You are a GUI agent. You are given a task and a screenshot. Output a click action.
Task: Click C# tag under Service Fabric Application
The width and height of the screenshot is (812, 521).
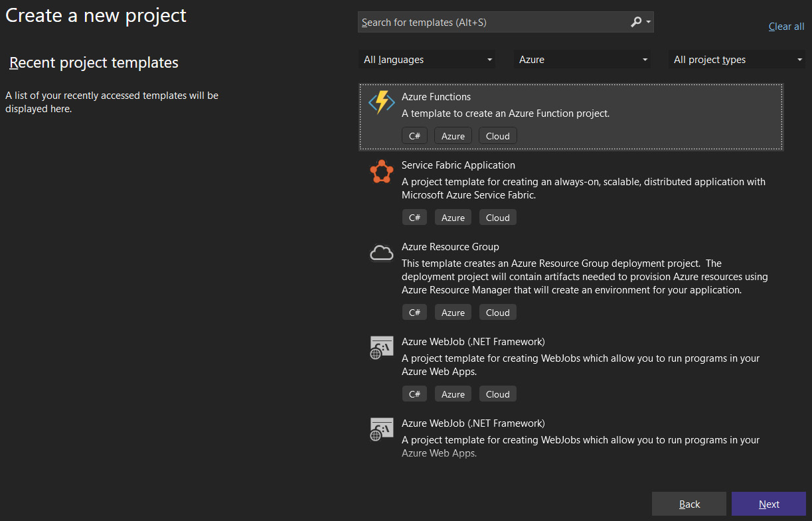tap(414, 218)
